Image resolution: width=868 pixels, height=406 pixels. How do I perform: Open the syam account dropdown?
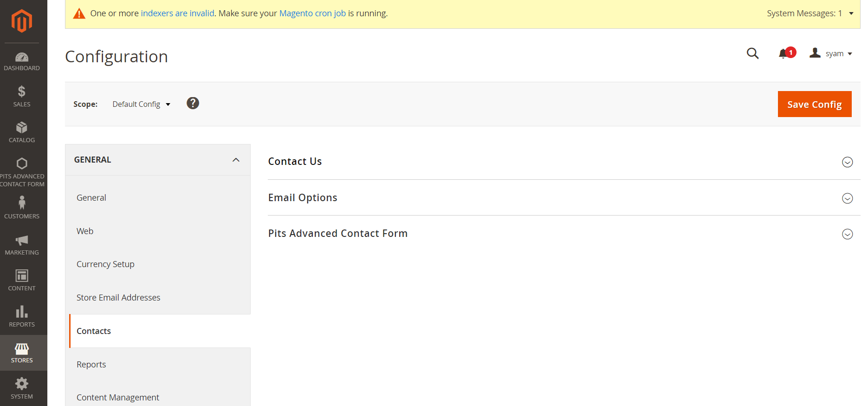pos(832,54)
